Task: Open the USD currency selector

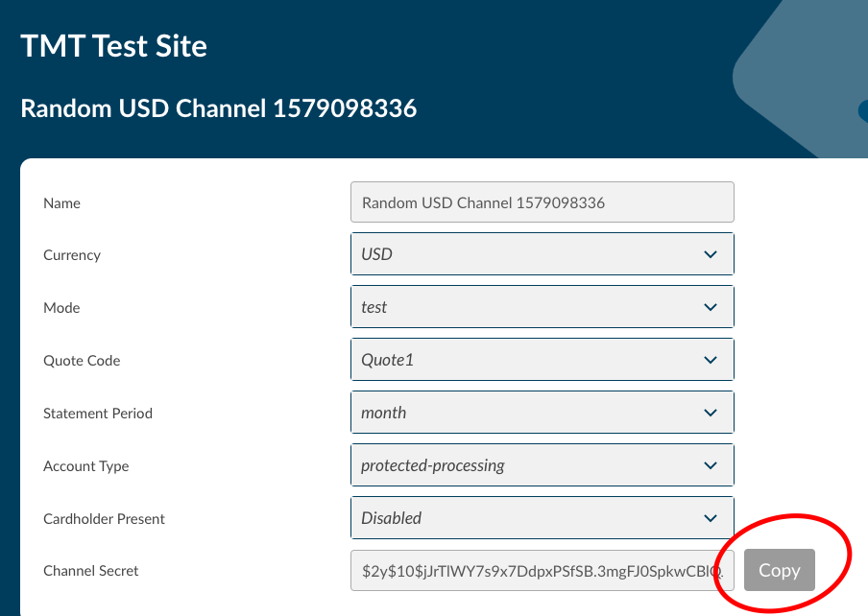Action: click(x=528, y=255)
